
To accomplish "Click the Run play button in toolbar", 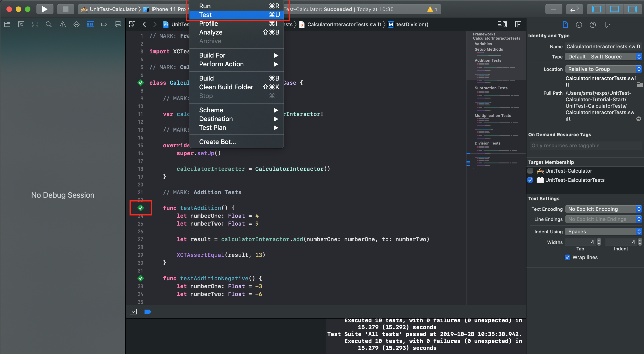I will tap(45, 9).
